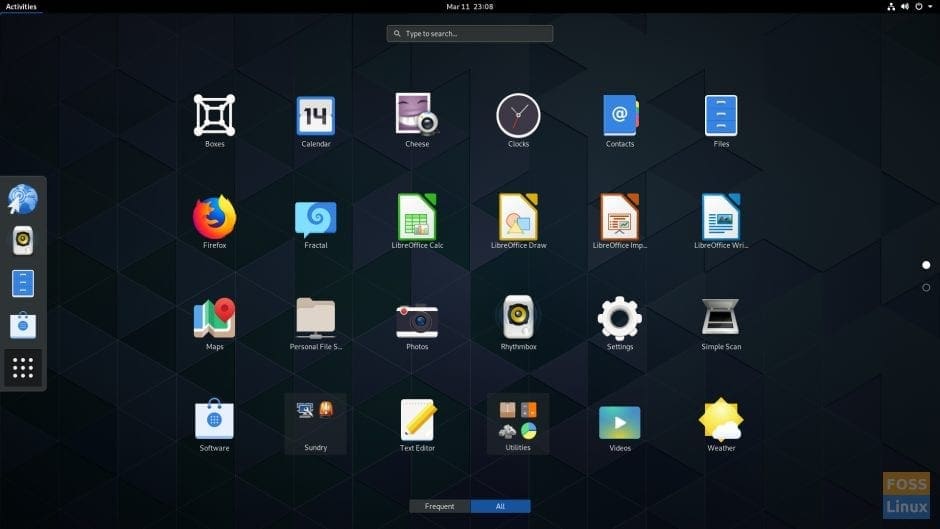Click the volume icon in the top bar
940x529 pixels.
(905, 7)
